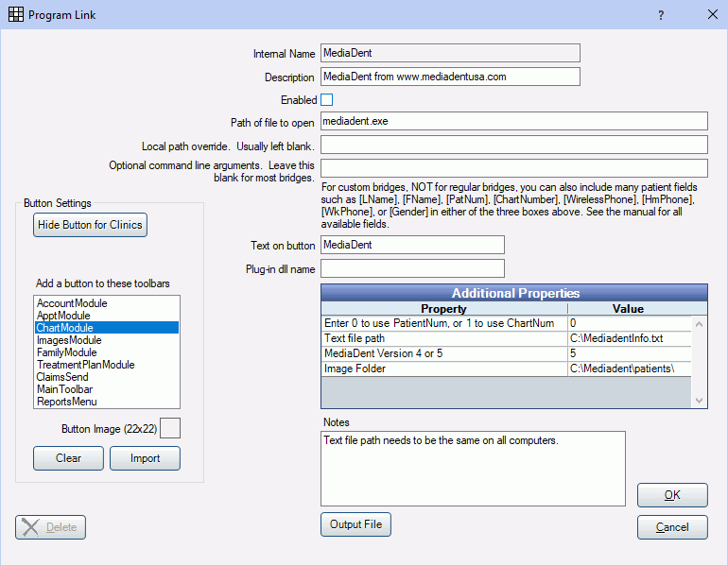The image size is (728, 566).
Task: Select 'Enter 0 to use PatientNum' property row
Action: point(506,323)
